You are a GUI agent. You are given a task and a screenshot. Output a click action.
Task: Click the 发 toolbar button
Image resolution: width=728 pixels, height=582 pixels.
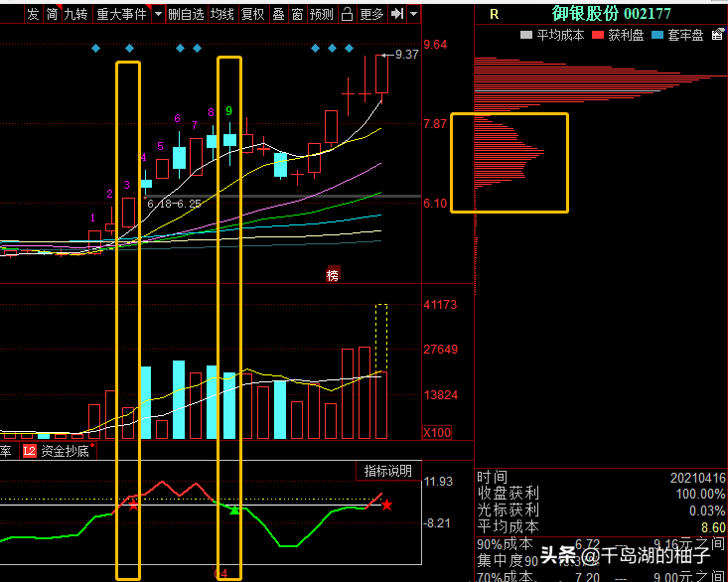(x=33, y=14)
